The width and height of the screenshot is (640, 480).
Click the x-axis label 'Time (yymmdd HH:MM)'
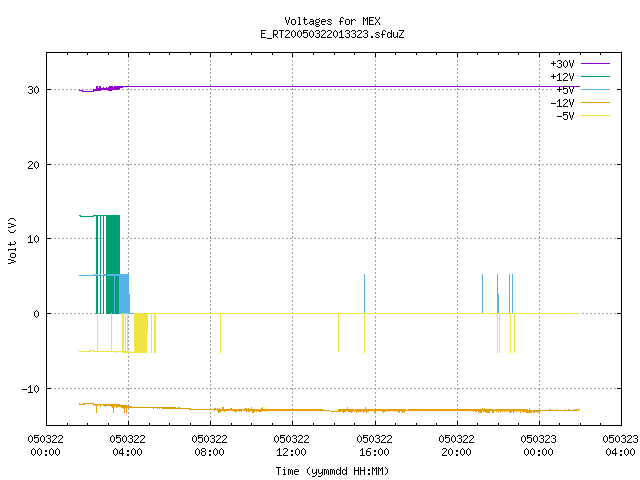[x=332, y=471]
